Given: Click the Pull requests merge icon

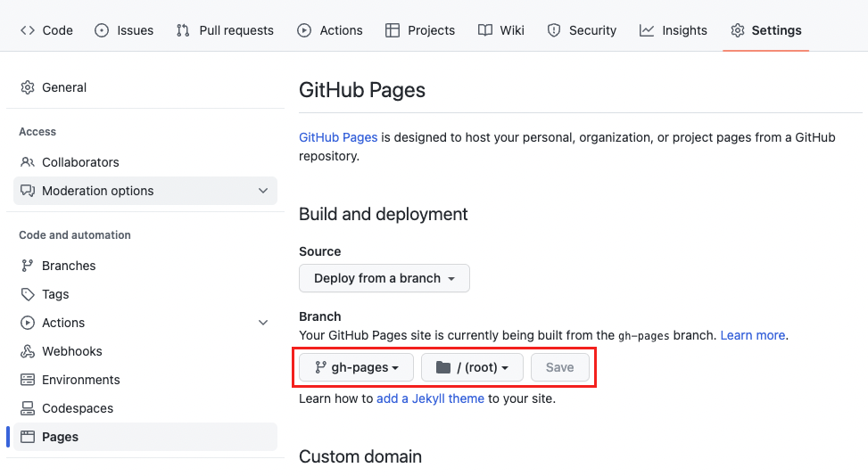Looking at the screenshot, I should 183,30.
